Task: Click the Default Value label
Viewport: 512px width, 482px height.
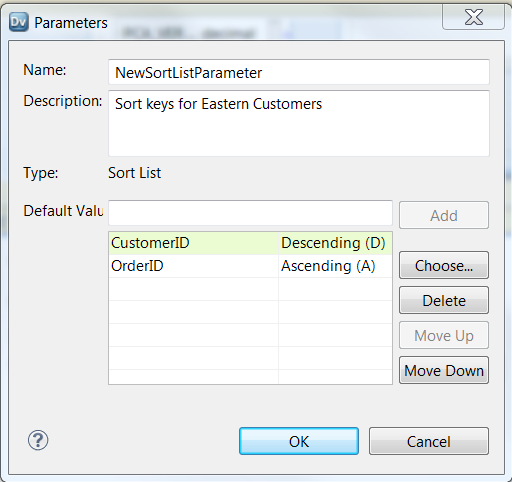Action: tap(63, 211)
